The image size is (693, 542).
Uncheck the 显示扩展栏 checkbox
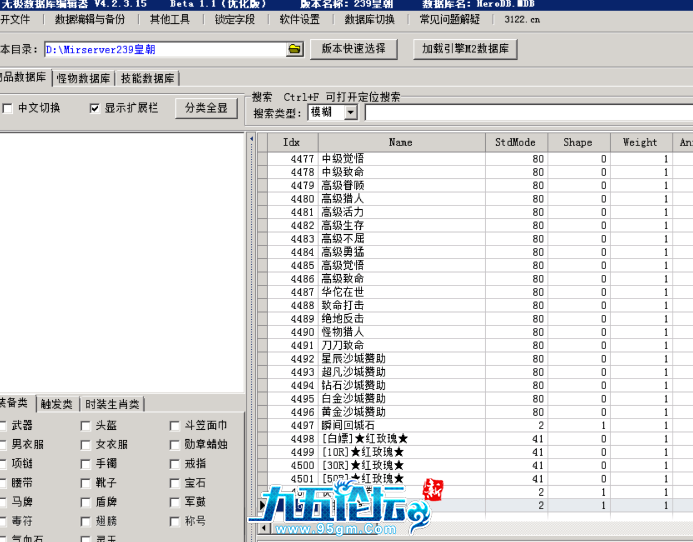(95, 108)
